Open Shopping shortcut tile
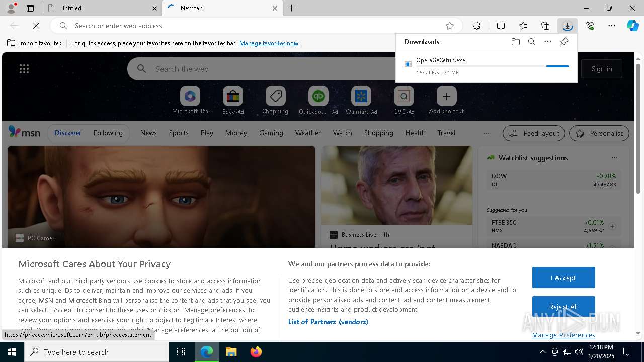Screen dimensions: 644x362 [x=275, y=101]
